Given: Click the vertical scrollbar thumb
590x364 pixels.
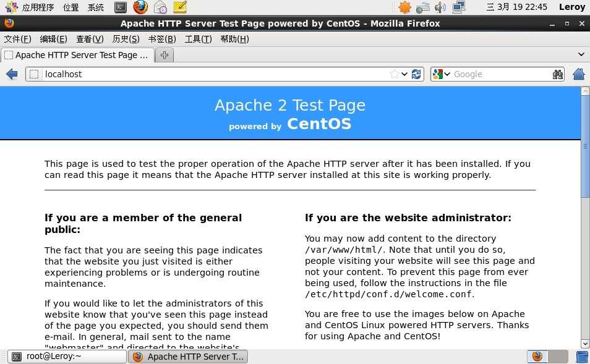Looking at the screenshot, I should (585, 146).
